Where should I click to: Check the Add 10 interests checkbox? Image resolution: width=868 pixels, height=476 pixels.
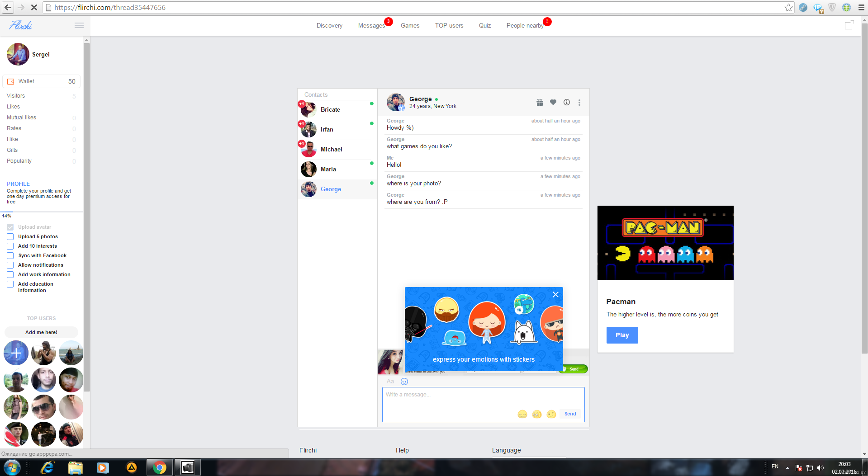(10, 246)
